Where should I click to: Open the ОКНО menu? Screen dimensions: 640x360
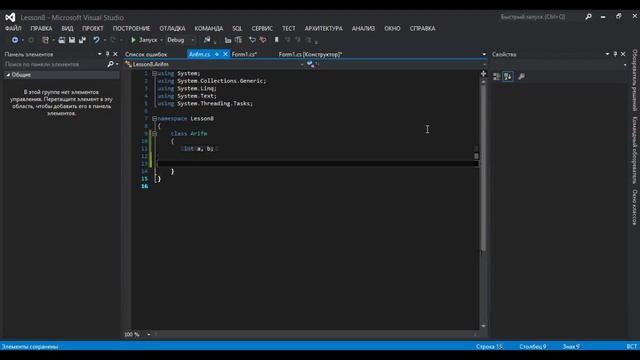click(x=392, y=29)
